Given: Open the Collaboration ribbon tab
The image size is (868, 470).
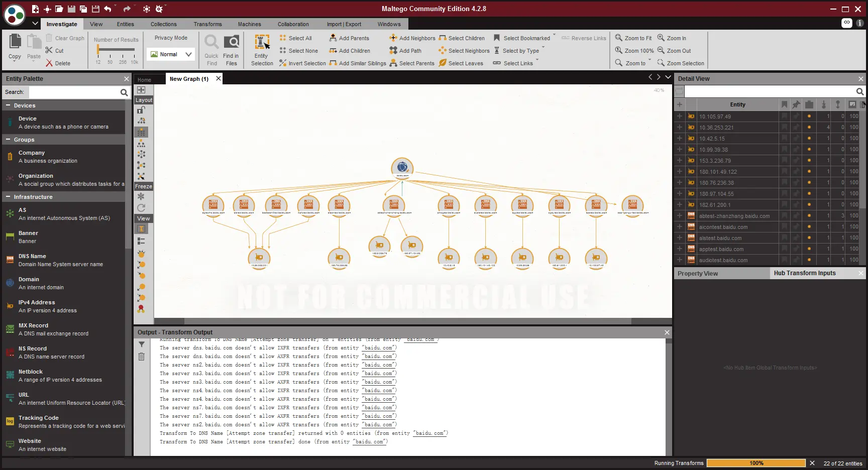Looking at the screenshot, I should pos(293,24).
